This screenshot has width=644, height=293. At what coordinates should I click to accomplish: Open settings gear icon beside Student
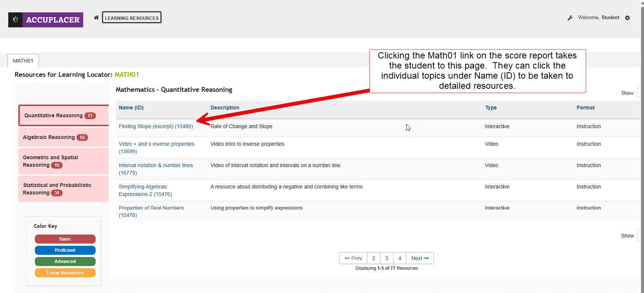pyautogui.click(x=627, y=18)
